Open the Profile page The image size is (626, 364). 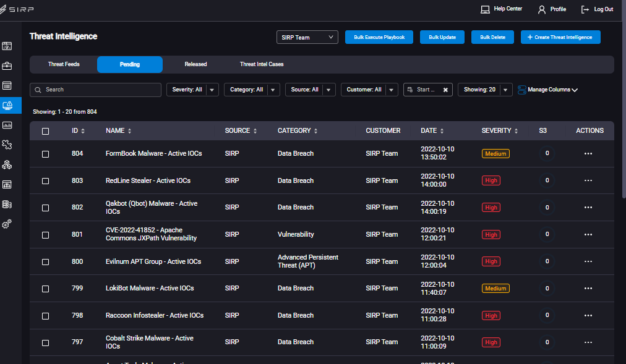pos(552,9)
